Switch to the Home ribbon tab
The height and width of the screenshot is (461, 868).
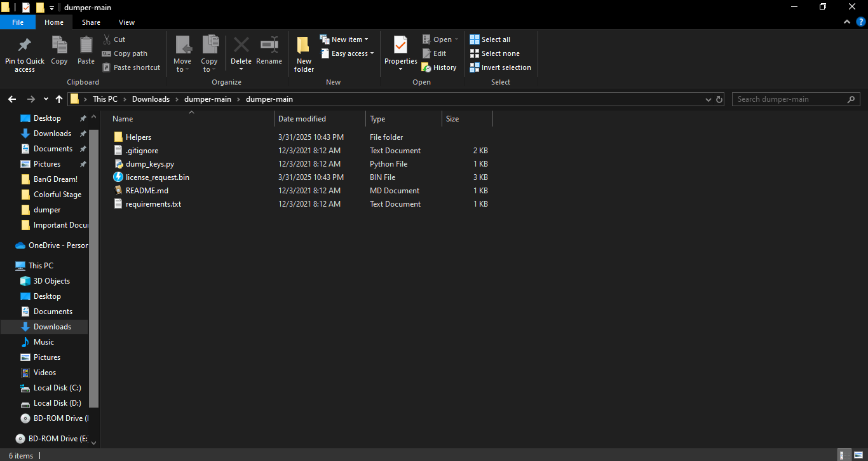(x=54, y=22)
